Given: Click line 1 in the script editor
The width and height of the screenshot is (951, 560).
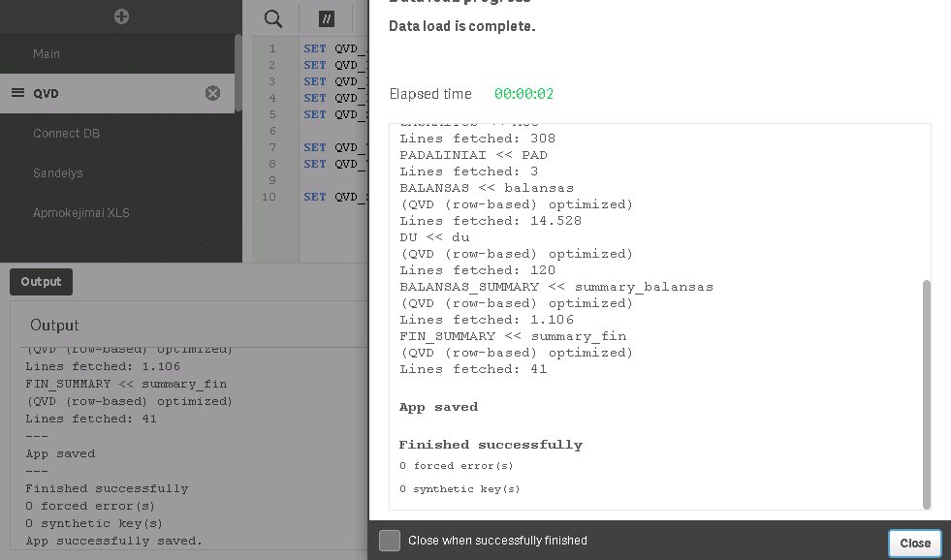Looking at the screenshot, I should click(x=334, y=48).
